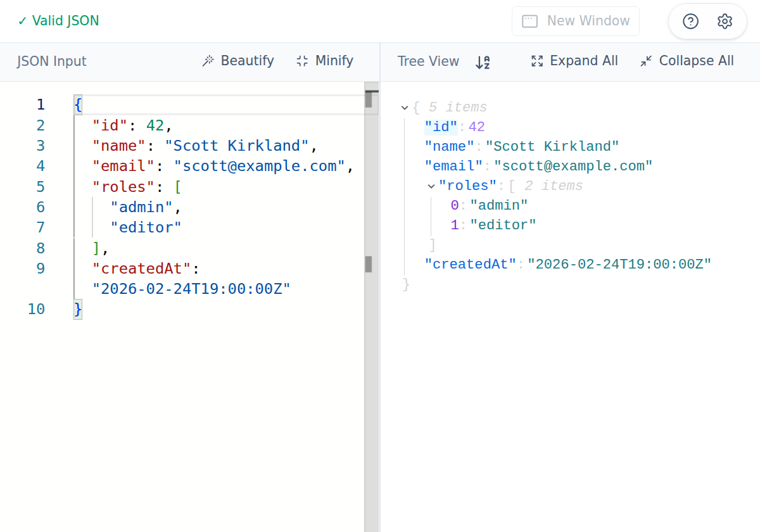
Task: Click the Minify icon
Action: click(x=301, y=60)
